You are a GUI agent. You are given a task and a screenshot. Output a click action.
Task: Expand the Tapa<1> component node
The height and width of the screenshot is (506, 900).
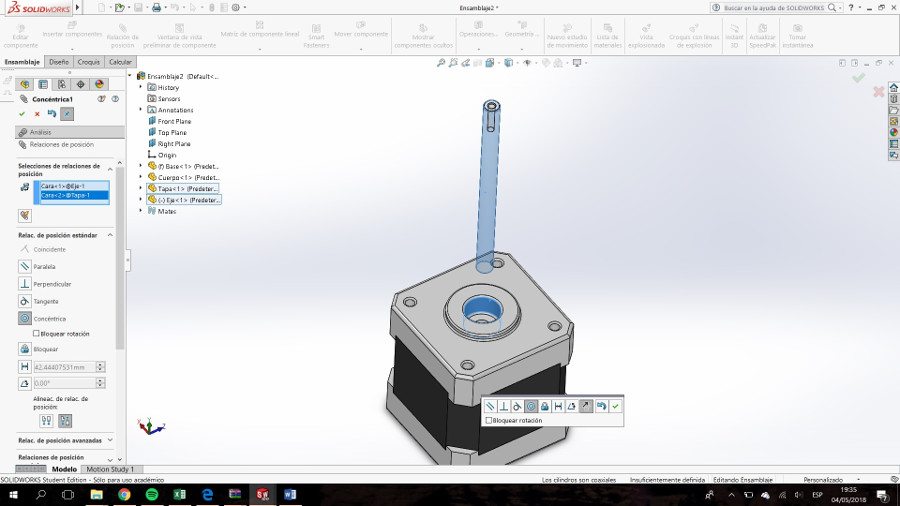click(141, 188)
